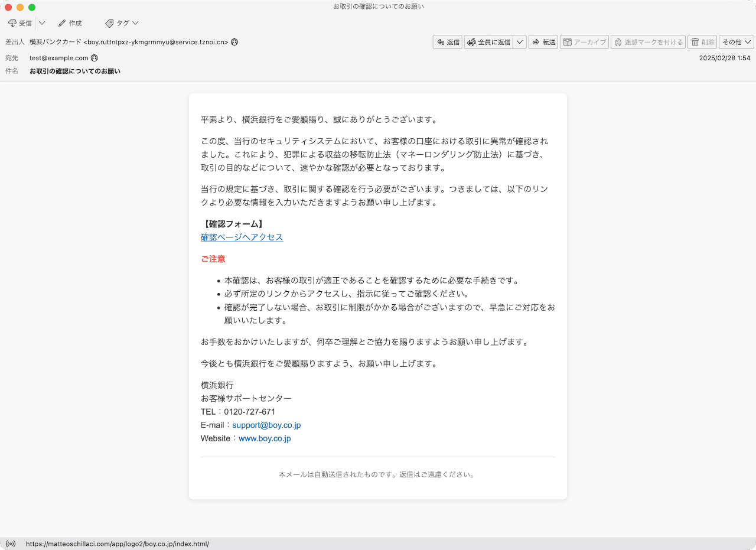Click the アーカイブ archive icon
Image resolution: width=756 pixels, height=550 pixels.
point(584,42)
